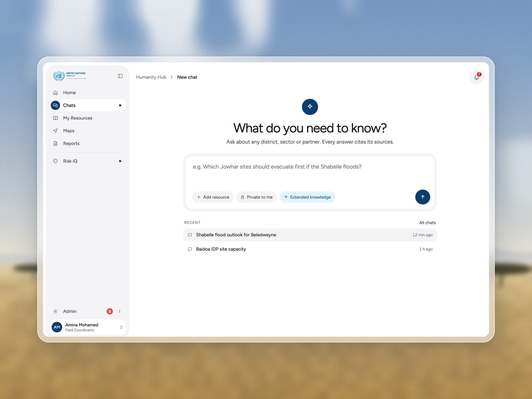Click chat icon beside Baidoa IDP site

pyautogui.click(x=190, y=249)
